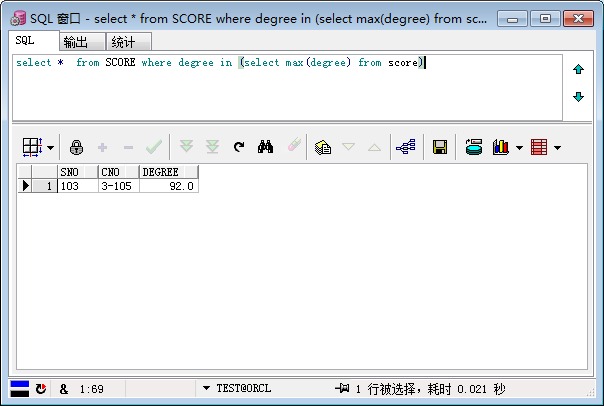Click the pin icon in status bar

tap(342, 388)
